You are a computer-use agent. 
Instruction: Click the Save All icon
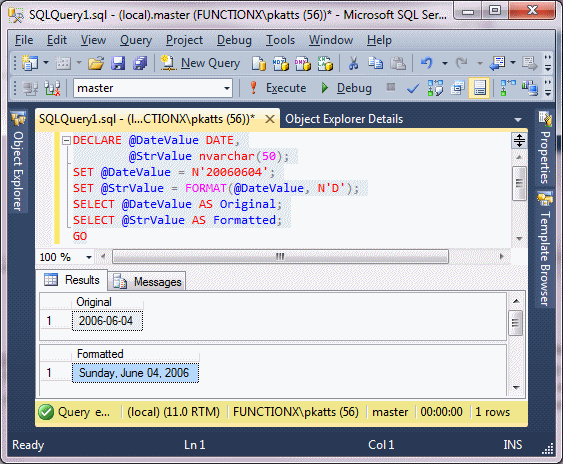click(x=140, y=64)
